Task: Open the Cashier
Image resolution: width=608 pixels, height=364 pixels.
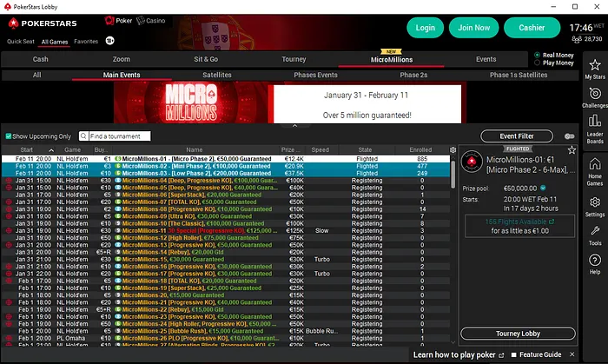Action: pyautogui.click(x=532, y=28)
